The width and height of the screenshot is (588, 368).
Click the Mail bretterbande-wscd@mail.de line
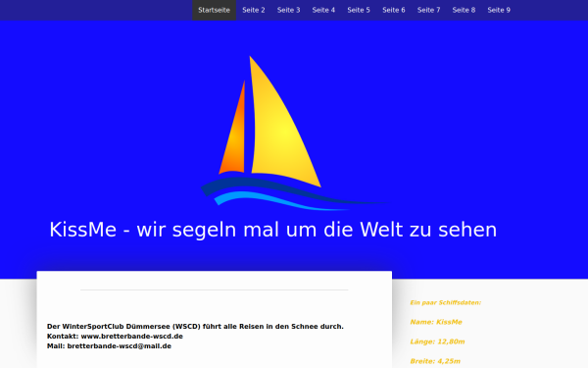point(109,345)
